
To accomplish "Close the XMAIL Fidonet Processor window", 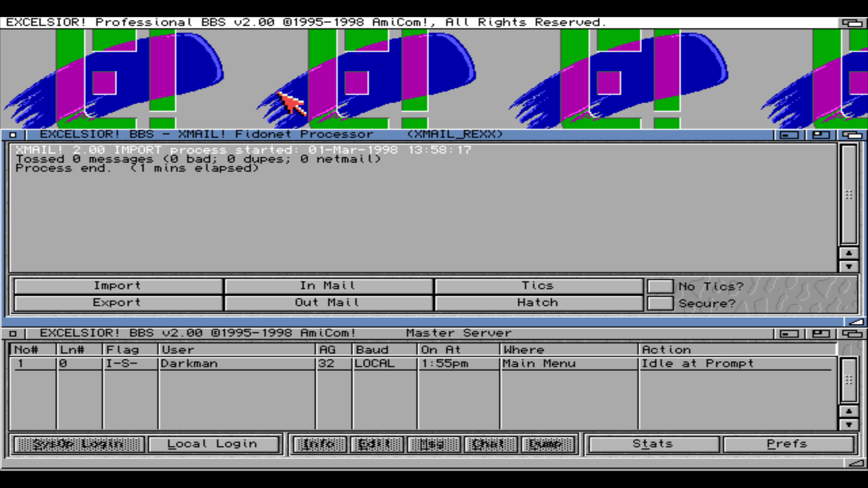I will 13,135.
